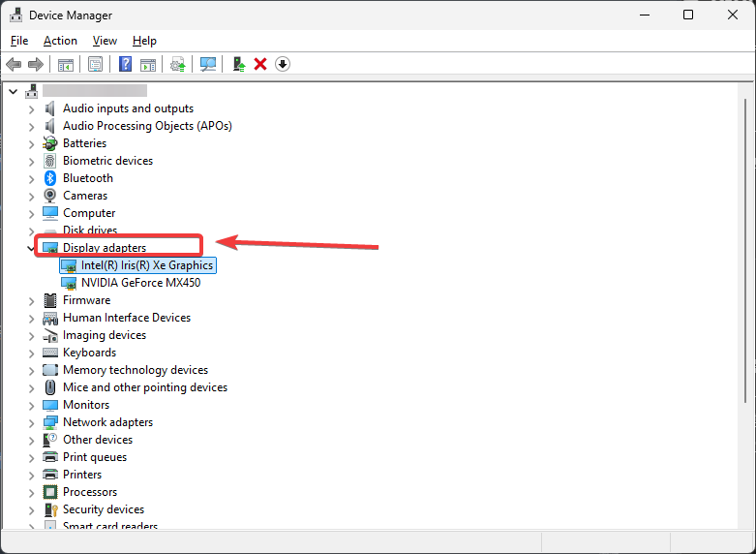Select the Disk drives label
Viewport: 756px width, 554px height.
pyautogui.click(x=90, y=231)
